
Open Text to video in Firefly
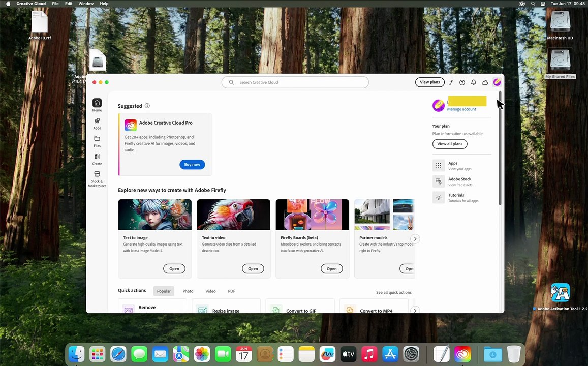tap(253, 268)
